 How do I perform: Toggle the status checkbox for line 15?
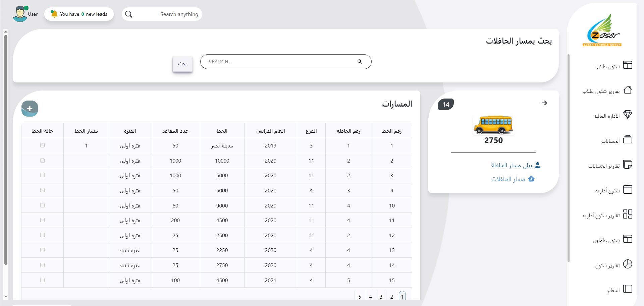coord(42,280)
